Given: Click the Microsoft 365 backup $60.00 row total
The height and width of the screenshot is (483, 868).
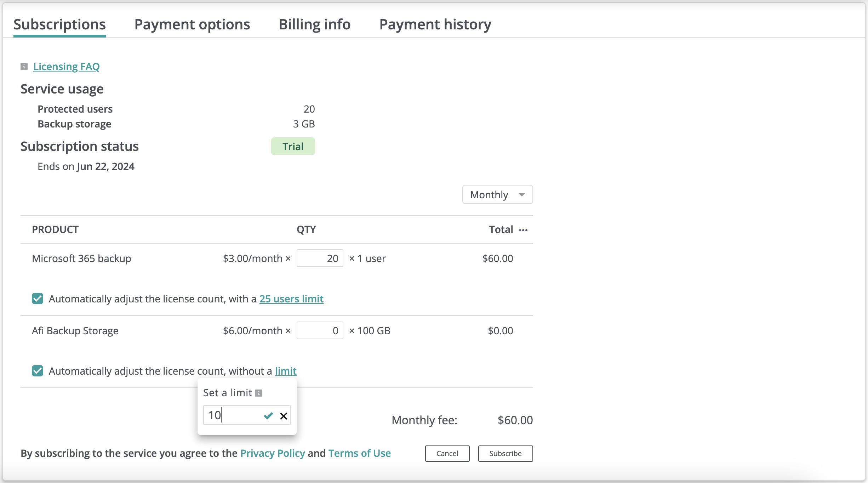Looking at the screenshot, I should 498,258.
